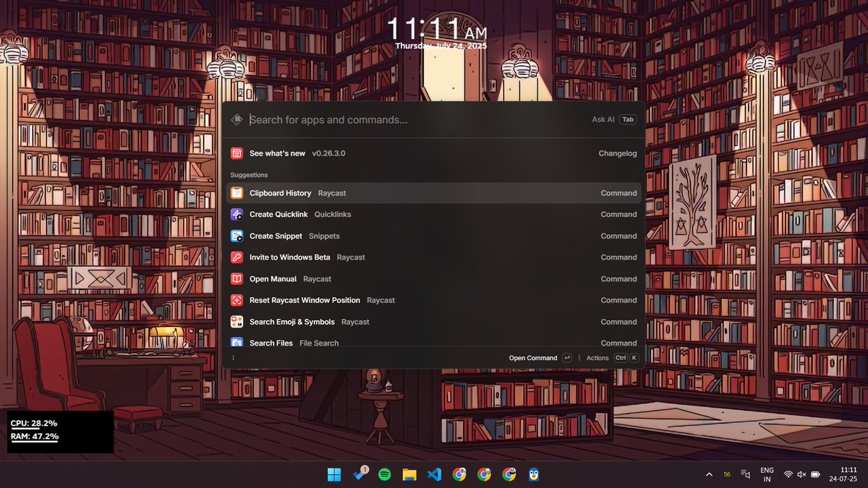
Task: Focus the Search for apps and commands field
Action: [x=417, y=119]
